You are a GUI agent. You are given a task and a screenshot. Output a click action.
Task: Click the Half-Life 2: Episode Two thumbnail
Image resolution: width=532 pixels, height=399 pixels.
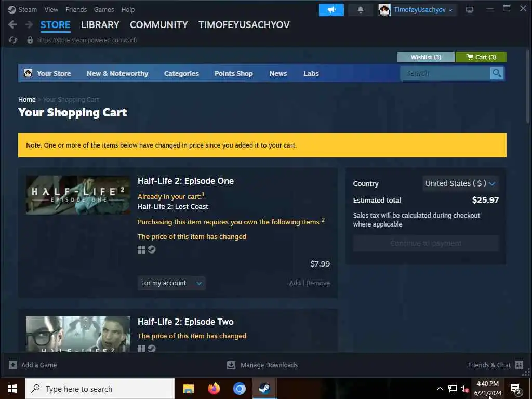point(78,334)
